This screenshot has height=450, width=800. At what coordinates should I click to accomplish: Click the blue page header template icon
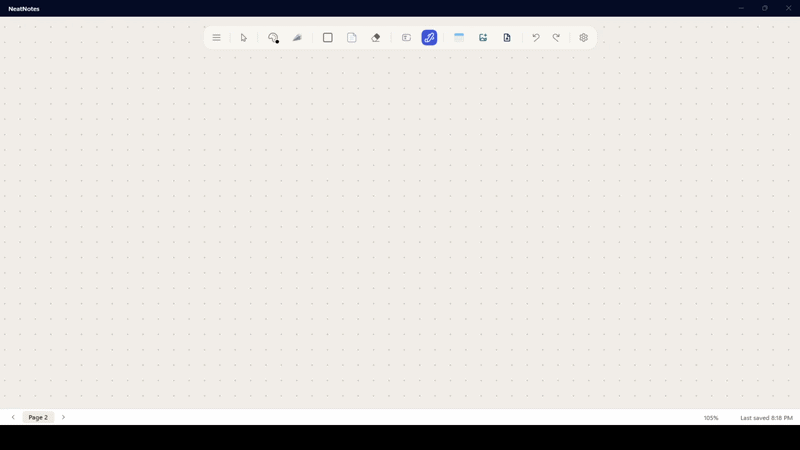pos(459,38)
